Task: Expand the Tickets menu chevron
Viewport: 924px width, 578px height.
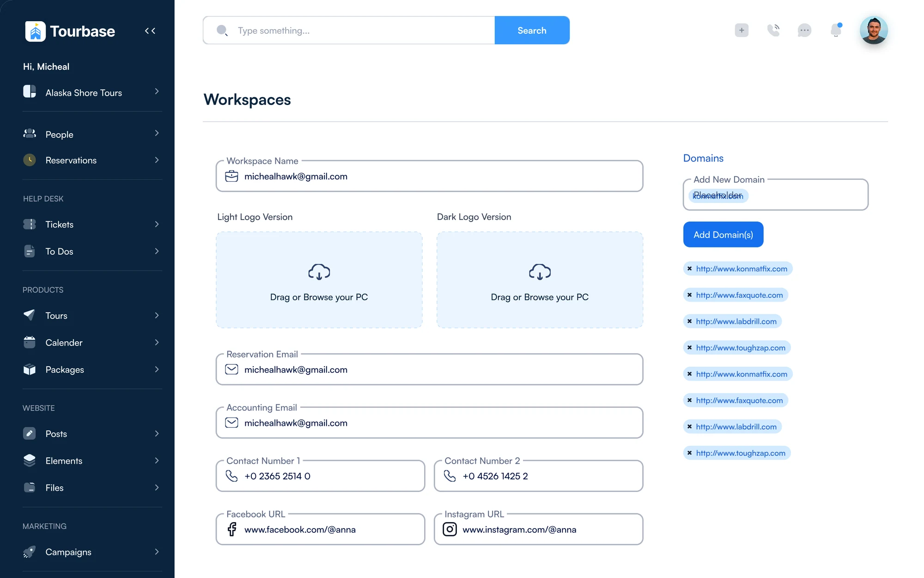Action: click(x=157, y=224)
